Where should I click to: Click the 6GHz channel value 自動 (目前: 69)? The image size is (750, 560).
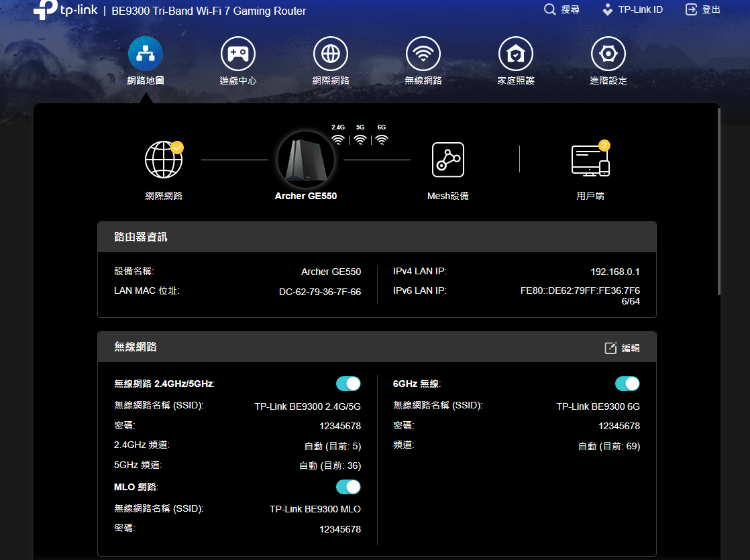coord(609,446)
